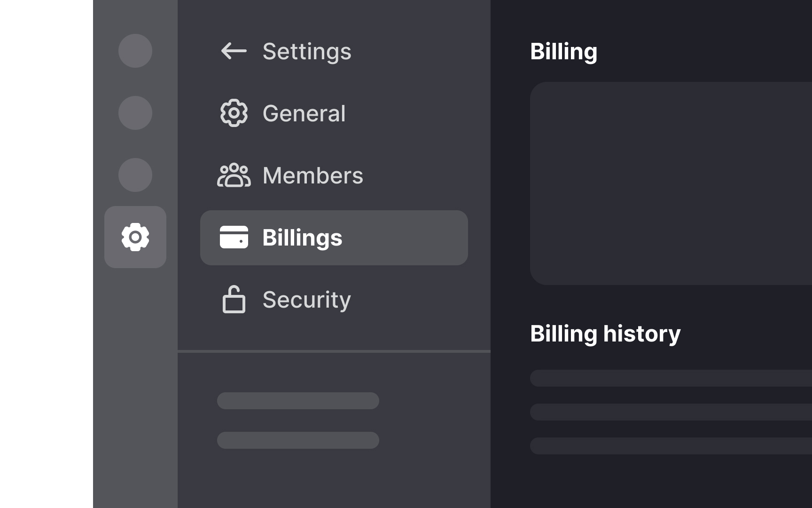Screen dimensions: 812x508
Task: Click the people icon beside Members
Action: tap(234, 175)
